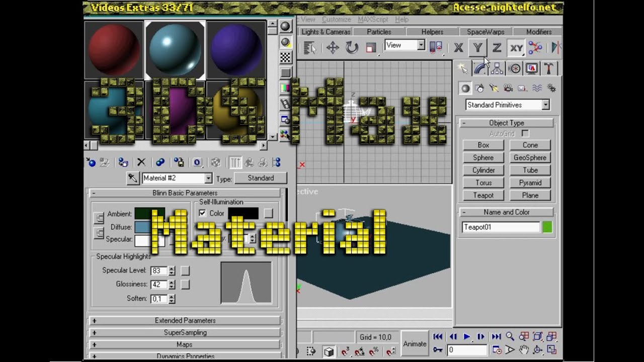
Task: Restrict to XY plane
Action: point(516,48)
